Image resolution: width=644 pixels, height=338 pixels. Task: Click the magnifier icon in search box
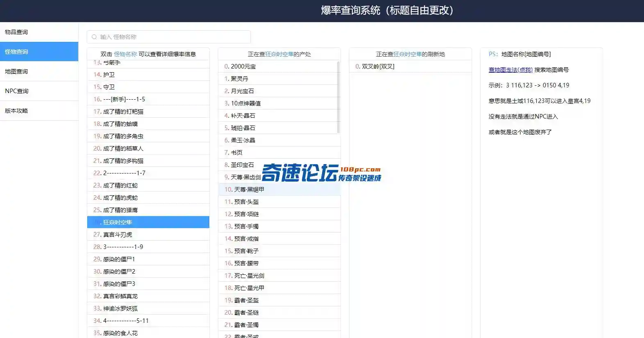tap(94, 37)
